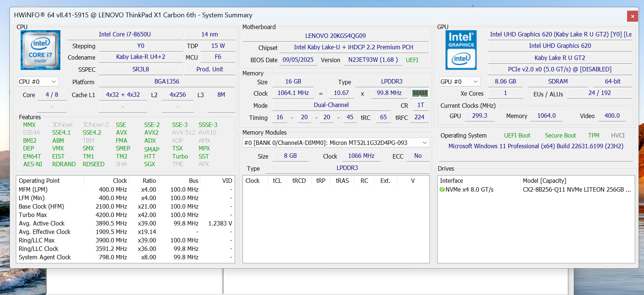Viewport: 644px width, 295px height.
Task: Click the SGX feature label
Action: click(149, 164)
